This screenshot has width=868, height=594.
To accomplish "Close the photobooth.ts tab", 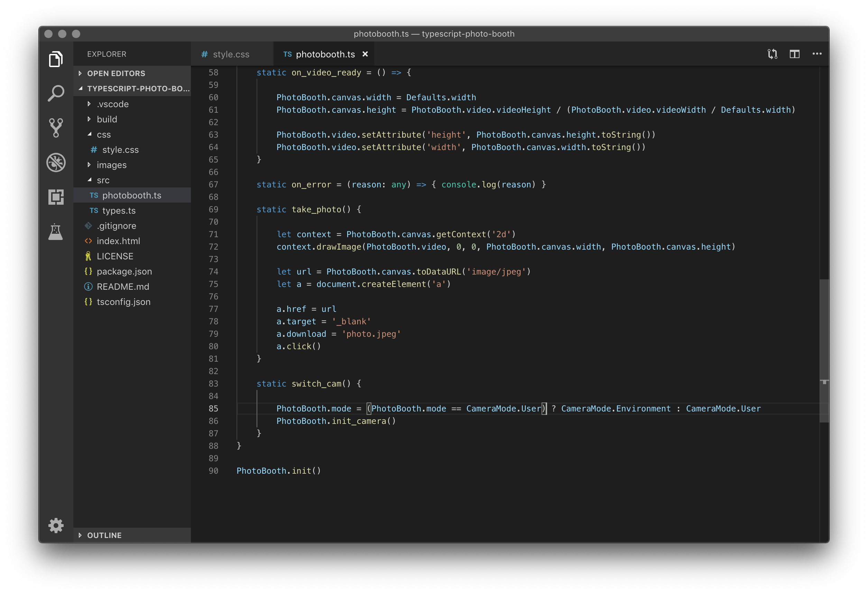I will [365, 54].
